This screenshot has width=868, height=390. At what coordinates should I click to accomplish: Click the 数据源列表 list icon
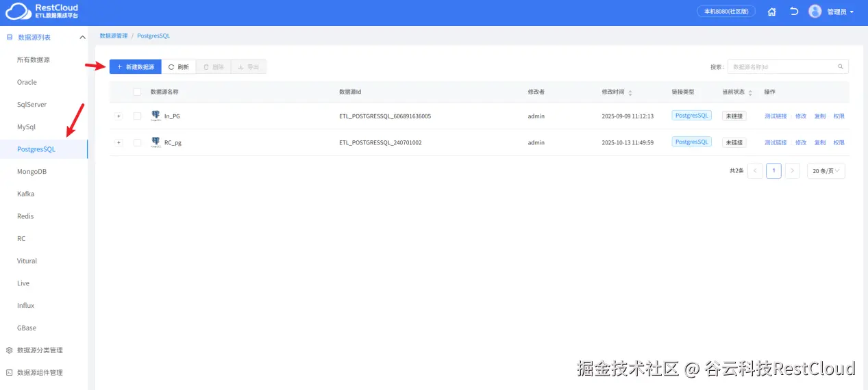click(10, 38)
